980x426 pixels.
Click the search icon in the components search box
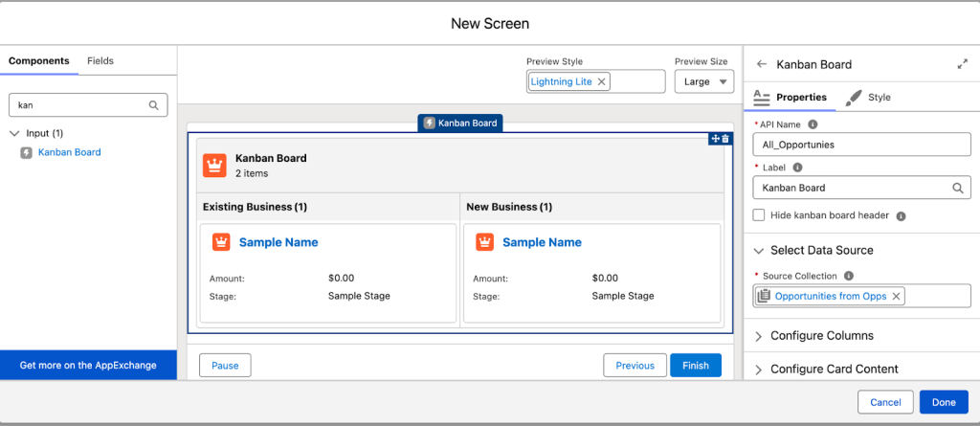pos(153,105)
